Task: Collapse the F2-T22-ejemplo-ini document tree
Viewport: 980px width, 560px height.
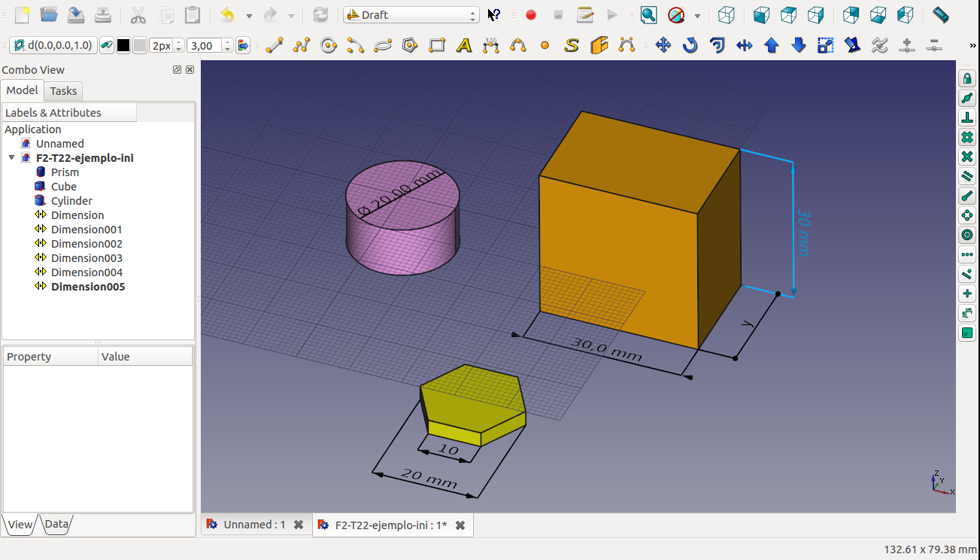Action: click(12, 158)
